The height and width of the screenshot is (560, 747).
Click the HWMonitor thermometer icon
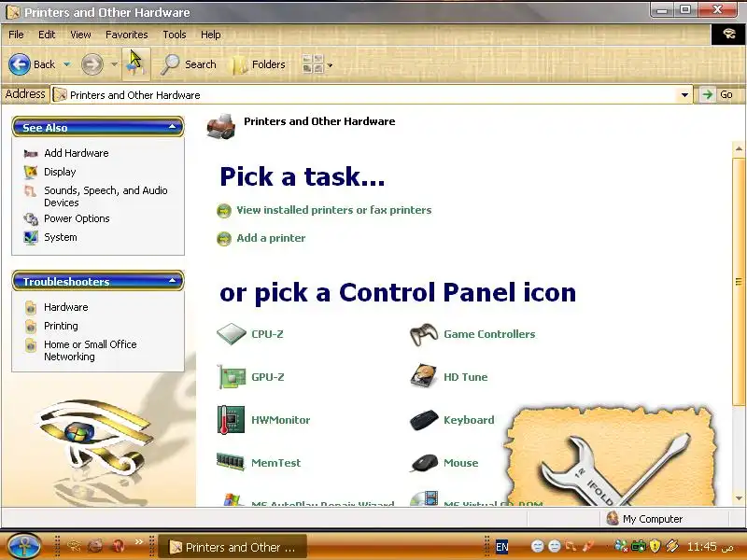coord(231,419)
